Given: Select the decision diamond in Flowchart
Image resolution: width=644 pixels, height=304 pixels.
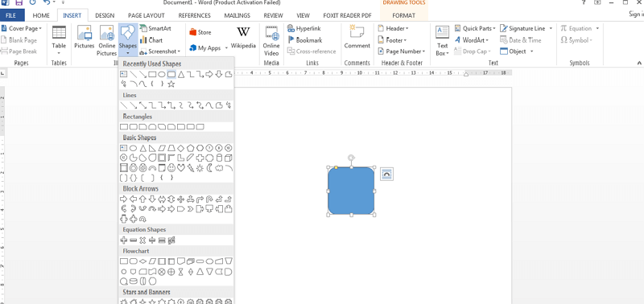Looking at the screenshot, I should pos(143,261).
